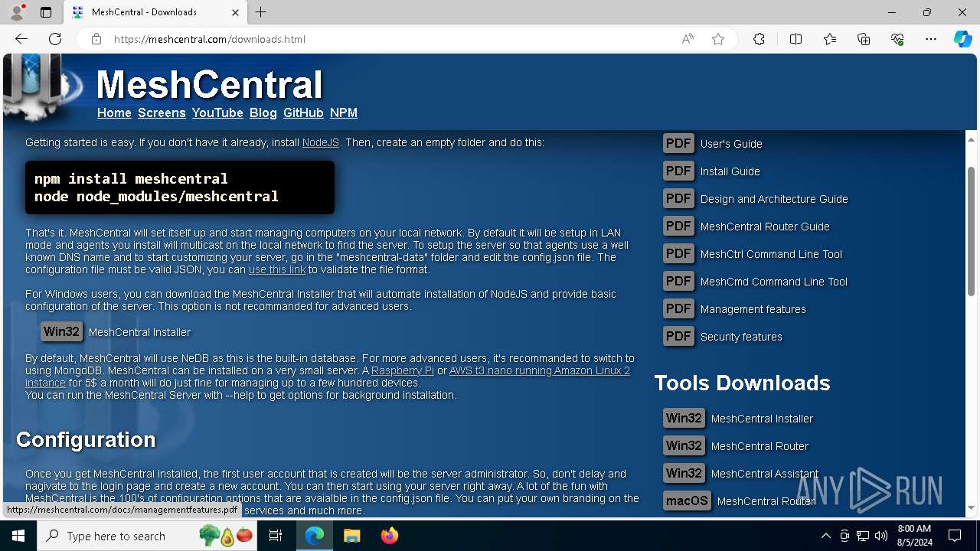This screenshot has height=551, width=980.
Task: Open the GitHub nav link
Action: 303,112
